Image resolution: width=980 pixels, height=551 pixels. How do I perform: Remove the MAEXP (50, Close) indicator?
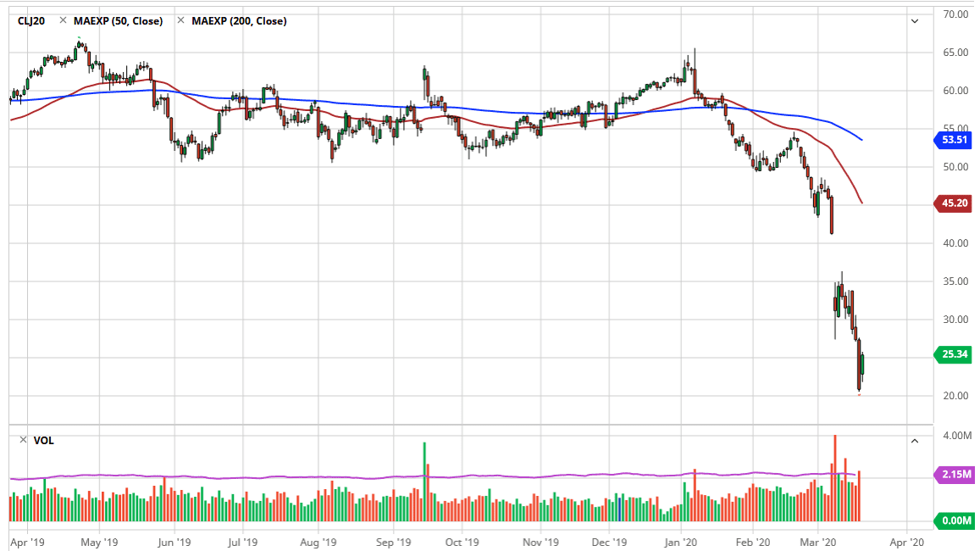pyautogui.click(x=63, y=20)
